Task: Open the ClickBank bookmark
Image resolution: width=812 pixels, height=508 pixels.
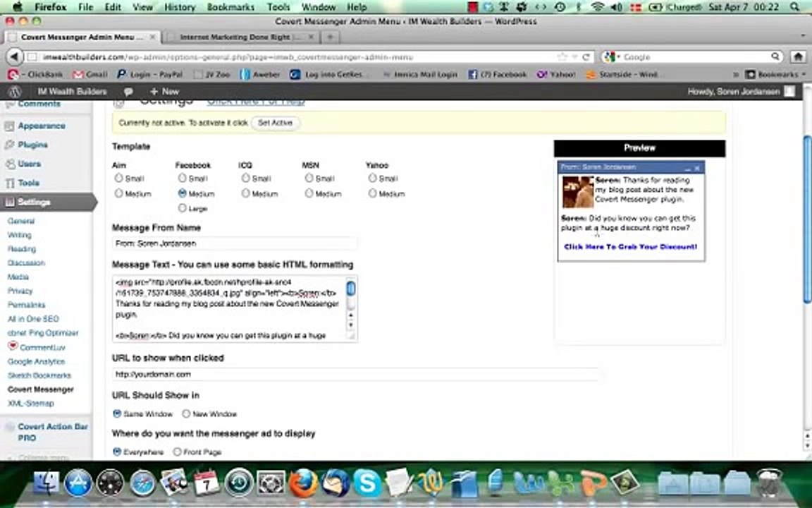Action: click(35, 75)
